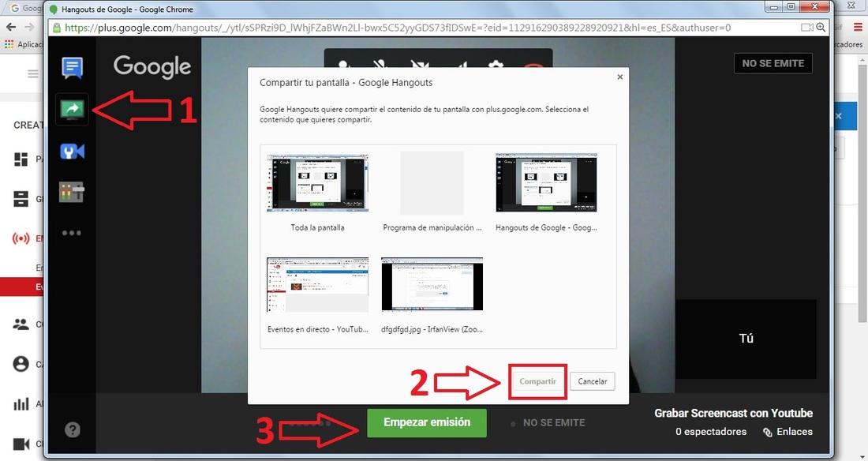
Task: Click the live streaming icon in background sidebar
Action: [x=21, y=239]
